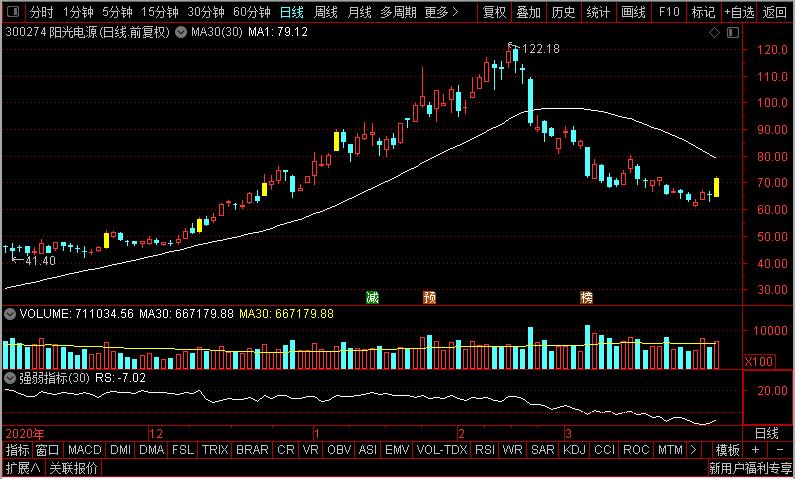
Task: Select the CCI indicator
Action: pyautogui.click(x=604, y=450)
